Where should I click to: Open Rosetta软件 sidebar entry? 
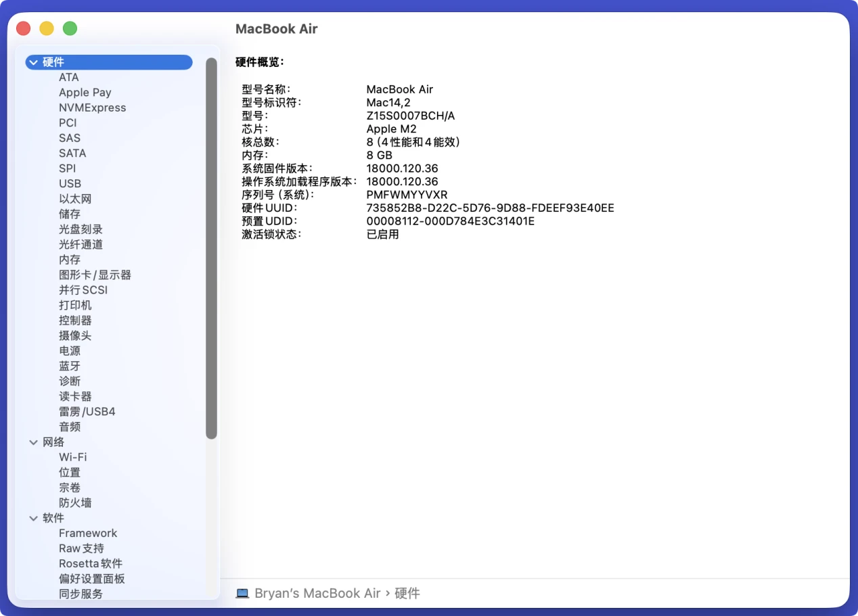tap(91, 564)
